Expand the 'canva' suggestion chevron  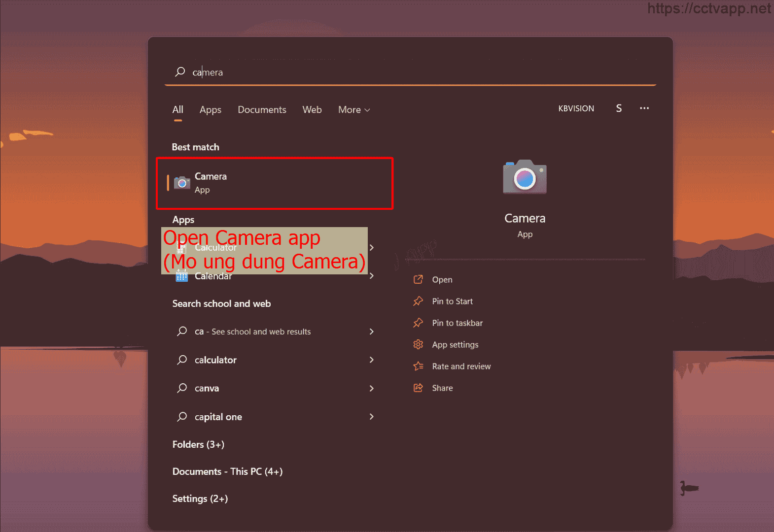pyautogui.click(x=372, y=389)
